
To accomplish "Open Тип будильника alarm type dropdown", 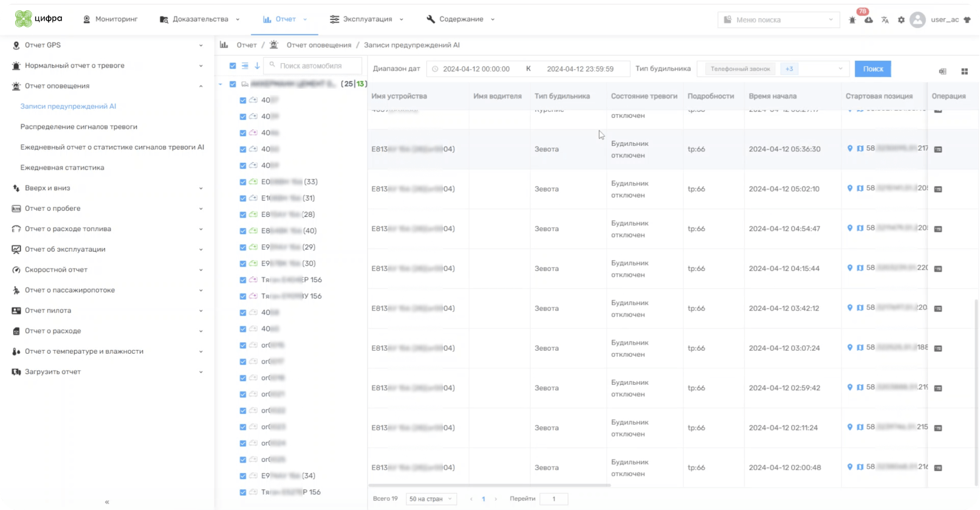I will click(x=773, y=69).
